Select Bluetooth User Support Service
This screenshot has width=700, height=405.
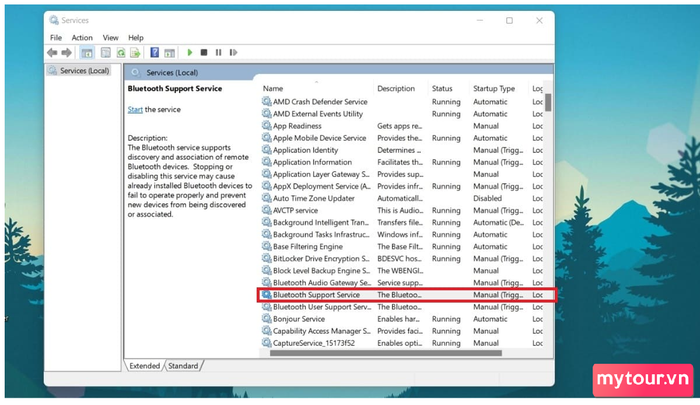coord(402,307)
